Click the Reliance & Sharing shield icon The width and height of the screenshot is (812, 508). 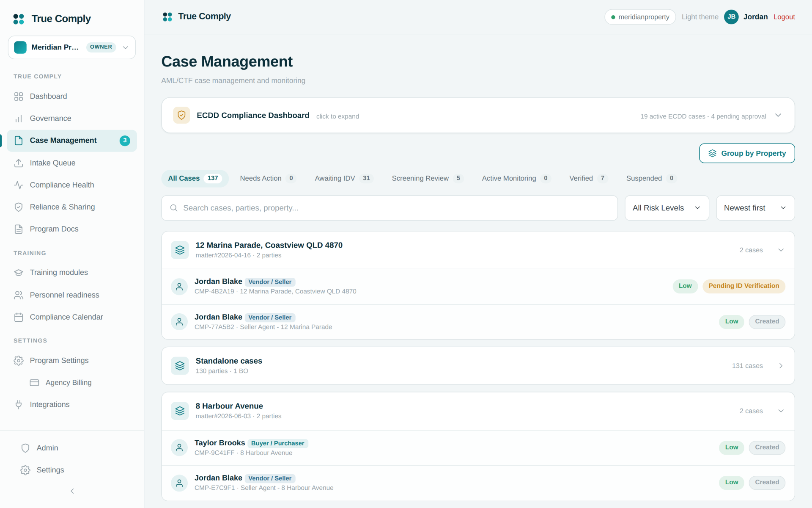tap(19, 207)
